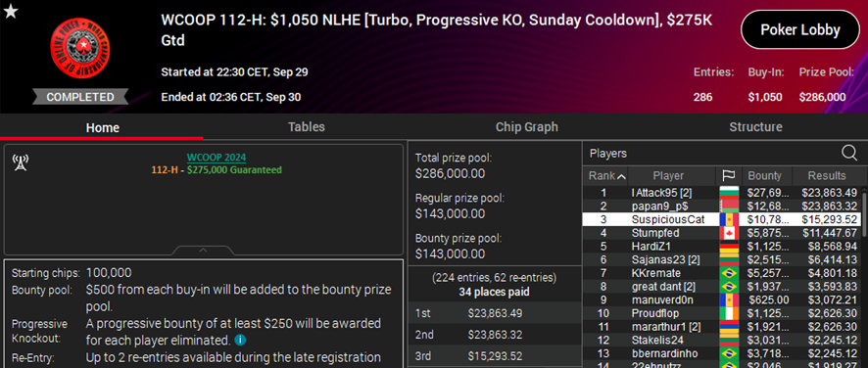Follow the WCOOP 2024 link
Screen dimensions: 868x368
click(x=216, y=158)
